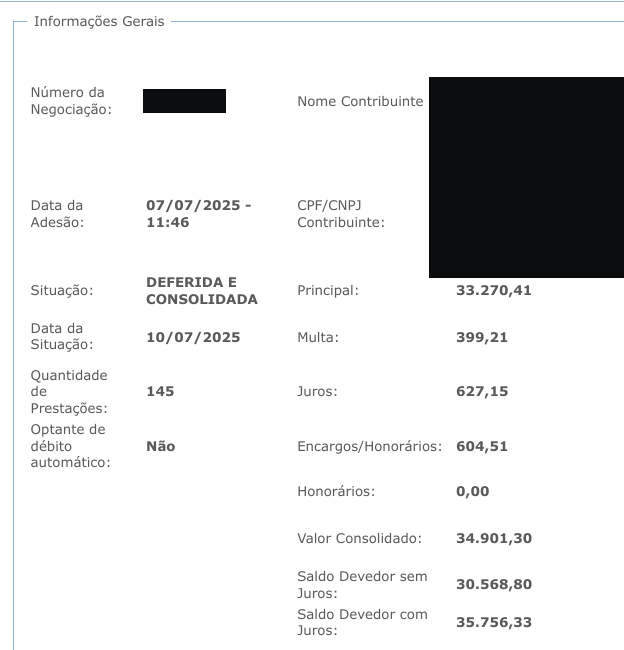The image size is (624, 650).
Task: Select the balance without interest 30.568,80
Action: click(494, 584)
